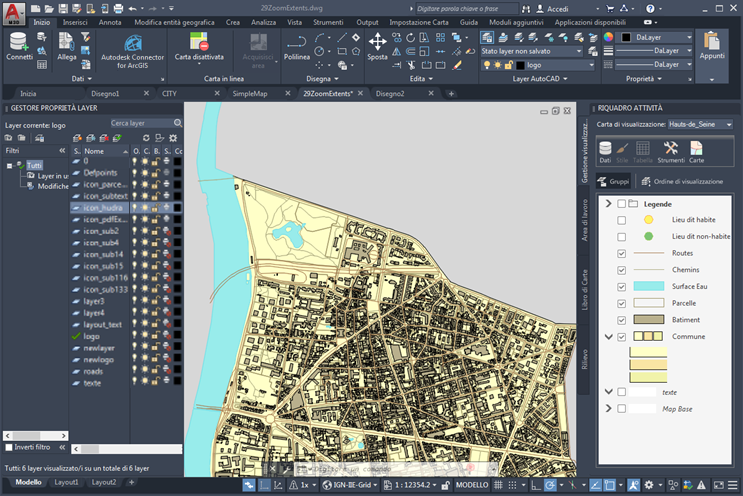Expand the Legende group in the legend

[x=607, y=203]
